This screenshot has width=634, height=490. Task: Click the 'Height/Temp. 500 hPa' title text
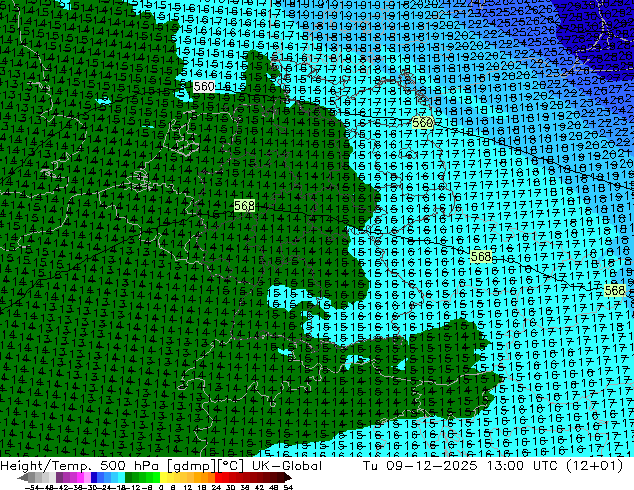(x=79, y=466)
